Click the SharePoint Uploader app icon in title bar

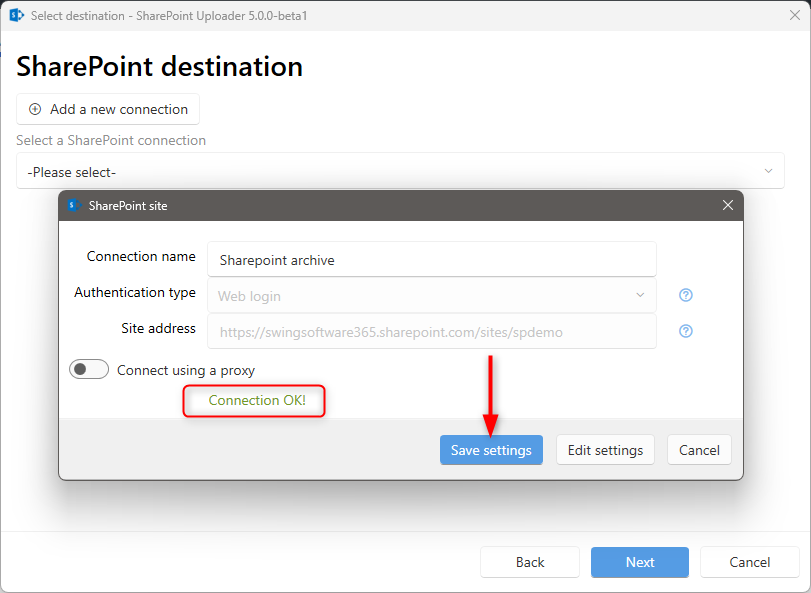[x=16, y=16]
